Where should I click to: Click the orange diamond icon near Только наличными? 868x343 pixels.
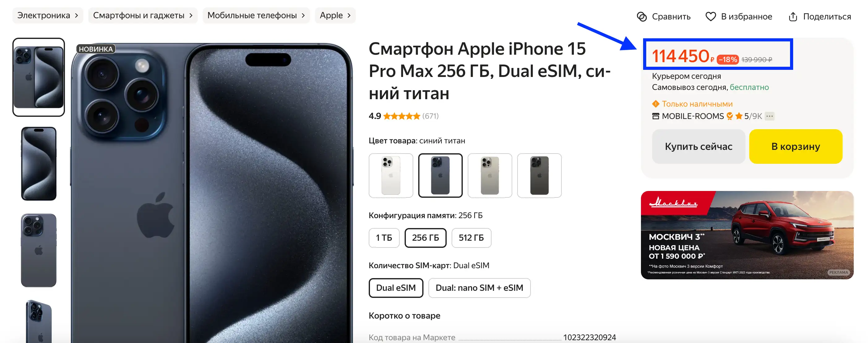click(x=655, y=104)
